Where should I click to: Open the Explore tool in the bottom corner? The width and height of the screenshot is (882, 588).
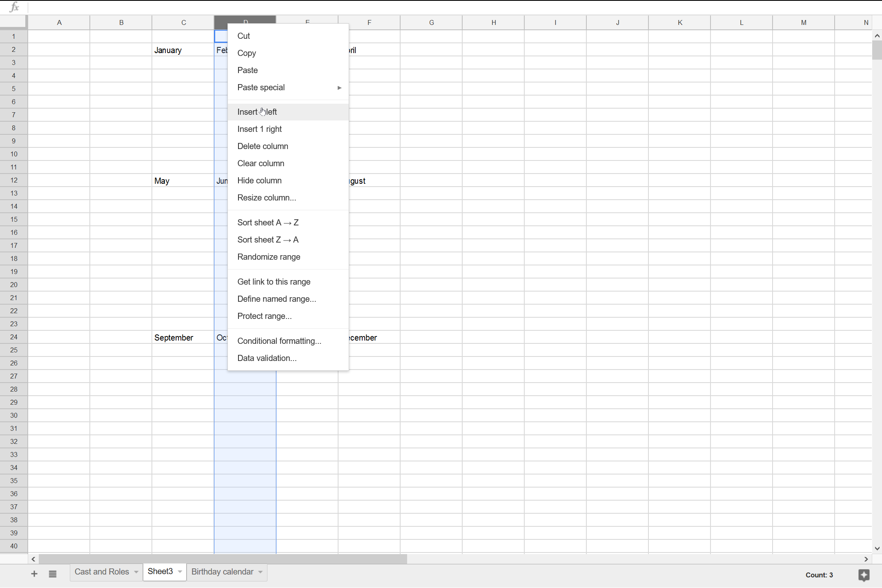[864, 575]
